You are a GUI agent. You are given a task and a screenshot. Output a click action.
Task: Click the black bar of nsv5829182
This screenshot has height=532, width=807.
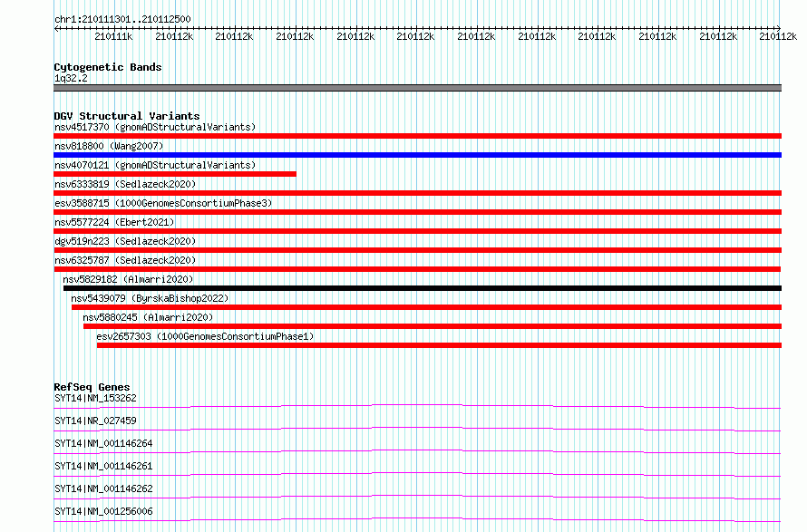423,288
